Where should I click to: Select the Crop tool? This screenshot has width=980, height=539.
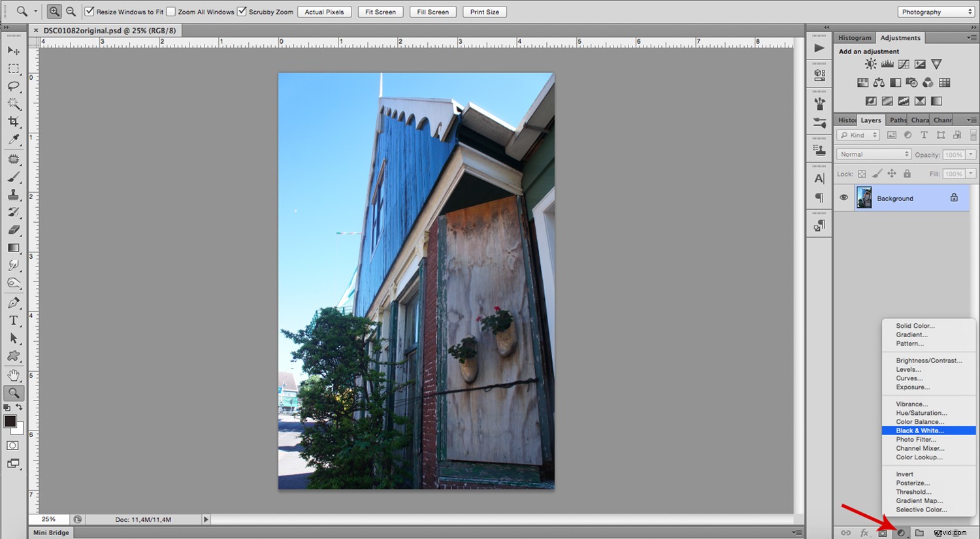(x=13, y=121)
